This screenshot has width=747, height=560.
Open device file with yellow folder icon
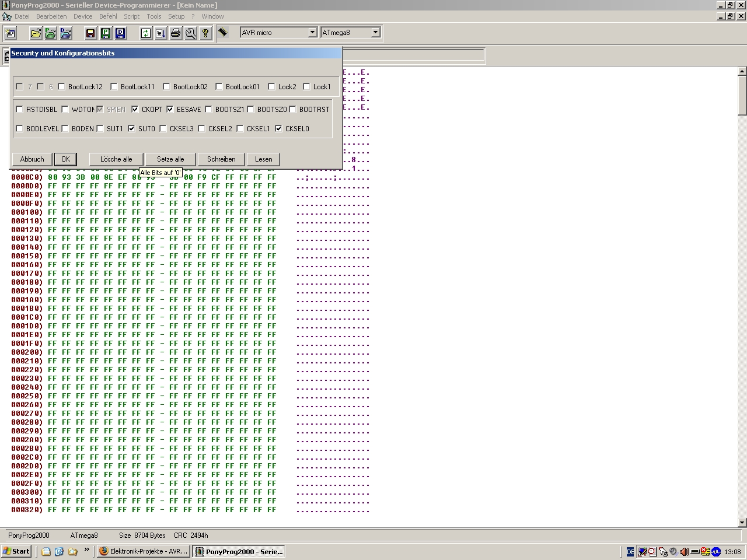pos(36,33)
